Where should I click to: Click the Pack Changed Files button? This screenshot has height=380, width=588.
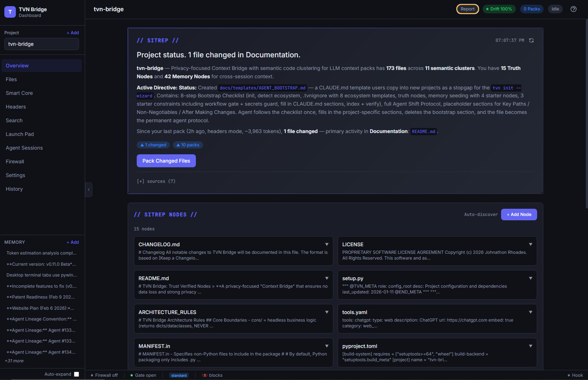tap(166, 161)
